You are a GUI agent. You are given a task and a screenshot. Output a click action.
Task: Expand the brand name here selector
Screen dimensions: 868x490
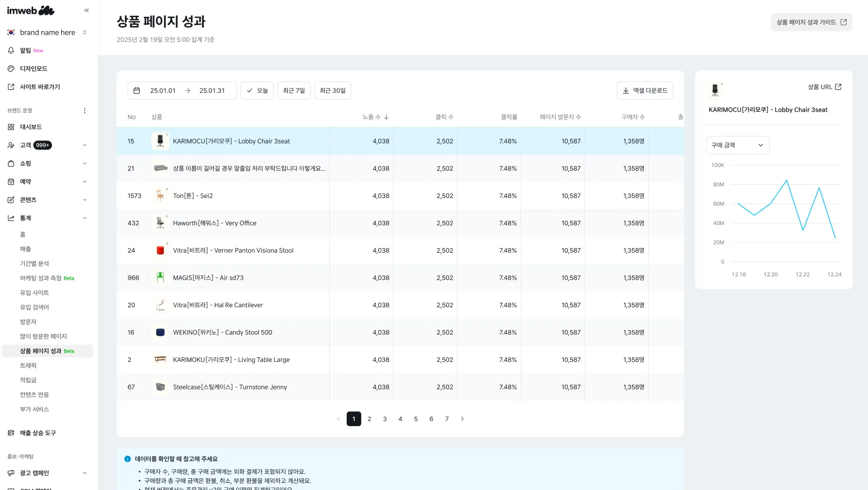(85, 32)
